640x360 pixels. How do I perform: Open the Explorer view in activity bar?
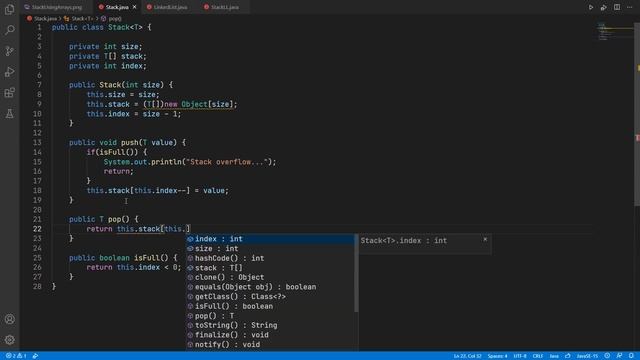click(x=9, y=9)
